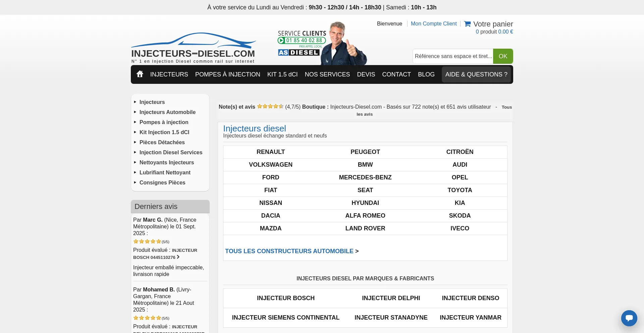Open the KIT 1.5 dCI menu
Viewport: 644px width, 333px height.
point(282,74)
